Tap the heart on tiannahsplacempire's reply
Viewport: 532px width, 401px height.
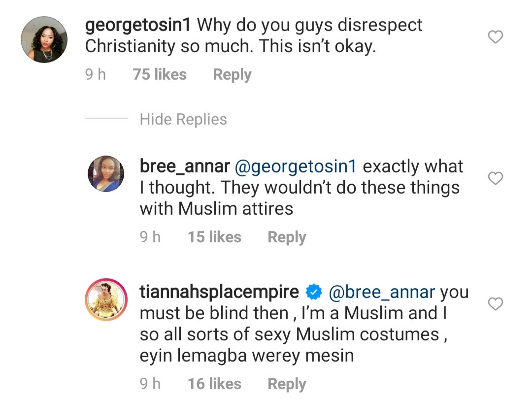[495, 305]
